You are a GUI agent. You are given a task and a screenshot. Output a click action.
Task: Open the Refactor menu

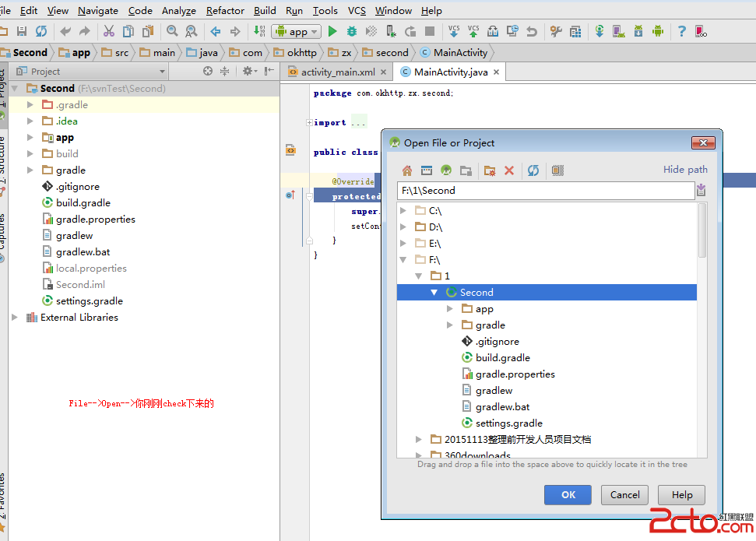[225, 11]
